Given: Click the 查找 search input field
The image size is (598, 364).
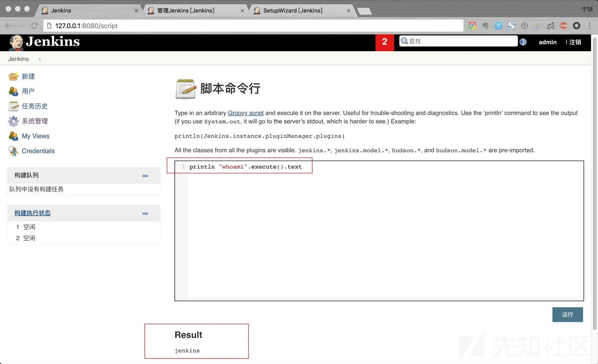Looking at the screenshot, I should click(x=458, y=41).
